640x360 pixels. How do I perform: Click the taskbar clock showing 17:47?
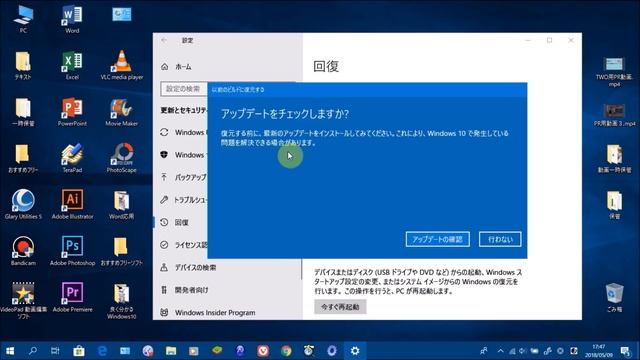pos(599,351)
